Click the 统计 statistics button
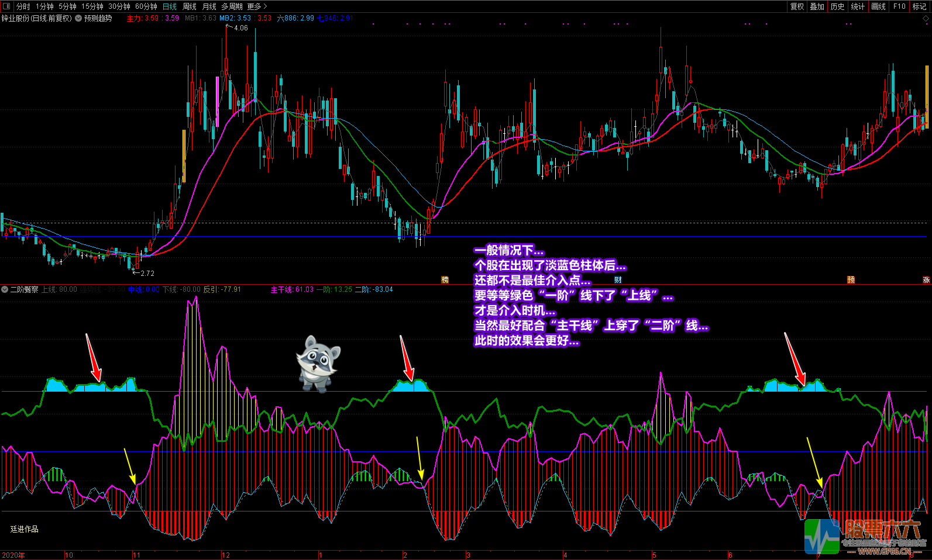 (858, 6)
